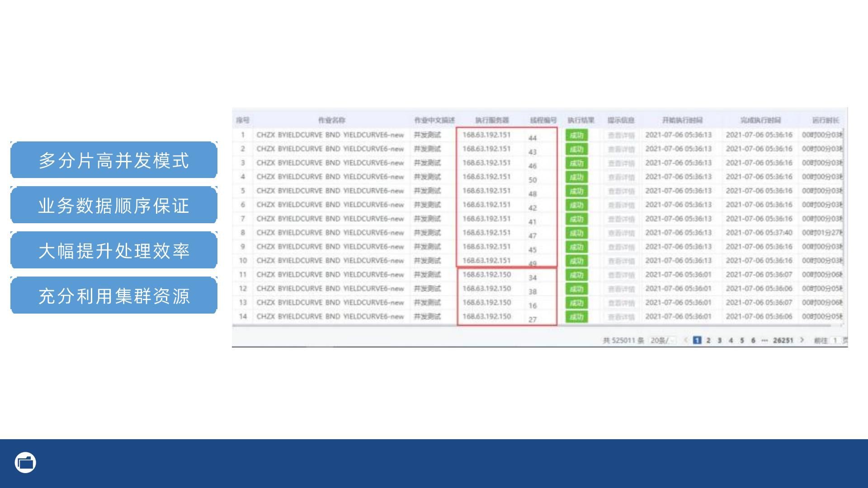Click the table's horizontal scrollbar

531,325
